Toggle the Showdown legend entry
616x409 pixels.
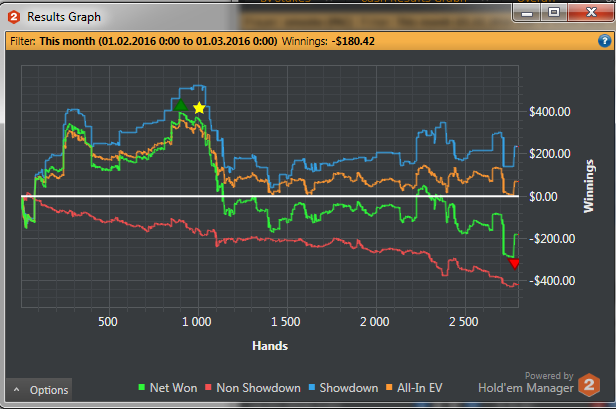click(x=343, y=388)
